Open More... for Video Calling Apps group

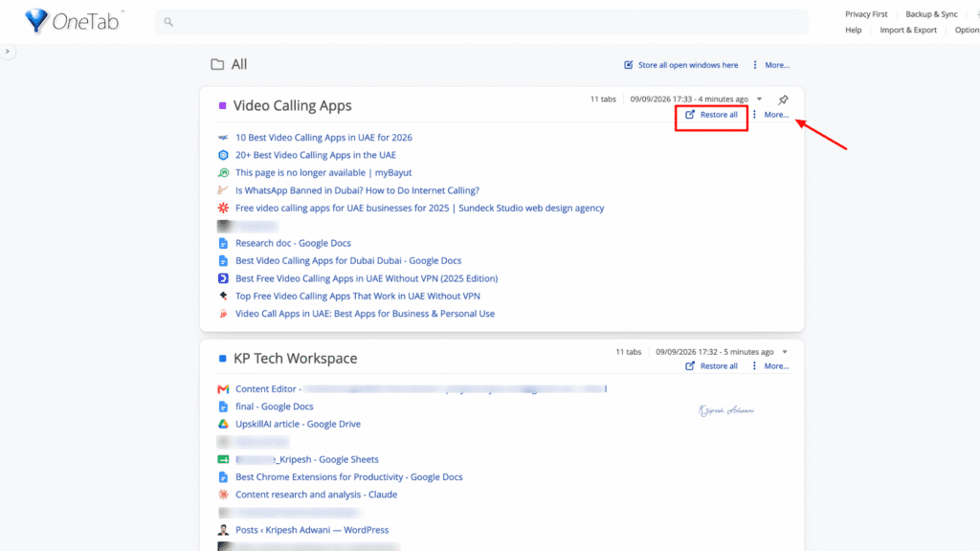click(770, 115)
